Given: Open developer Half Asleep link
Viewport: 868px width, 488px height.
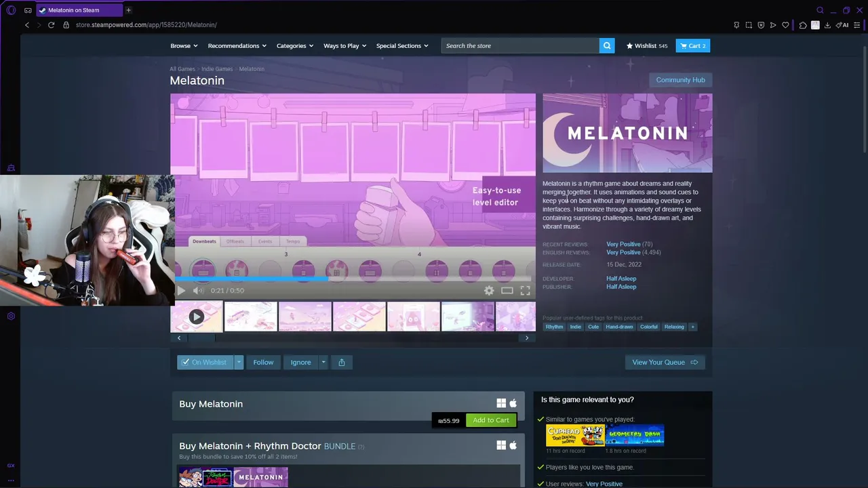Looking at the screenshot, I should coord(621,279).
